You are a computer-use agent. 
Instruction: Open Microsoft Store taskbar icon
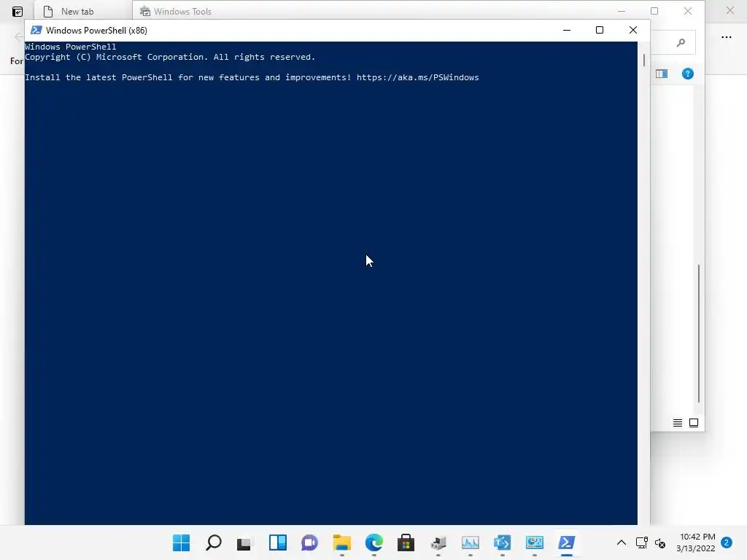point(406,542)
